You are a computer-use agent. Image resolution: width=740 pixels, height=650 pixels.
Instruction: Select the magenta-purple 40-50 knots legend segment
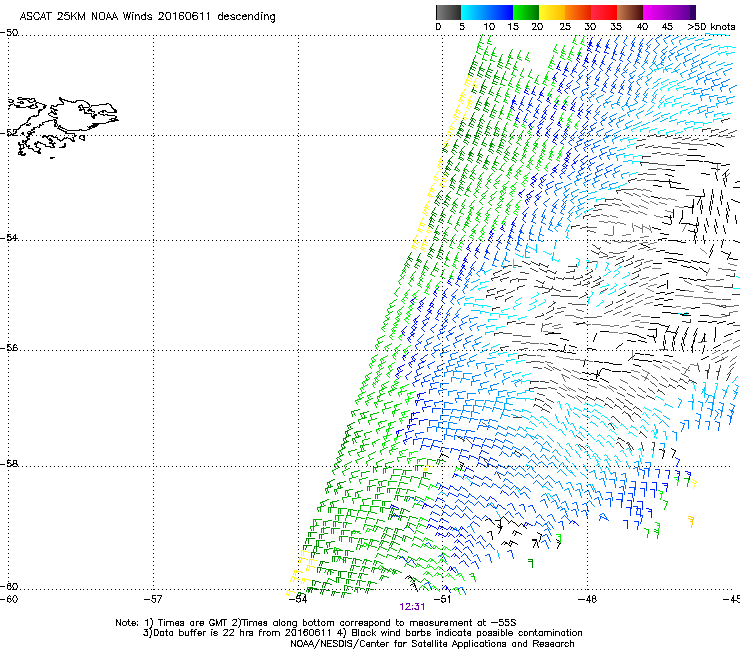(669, 12)
